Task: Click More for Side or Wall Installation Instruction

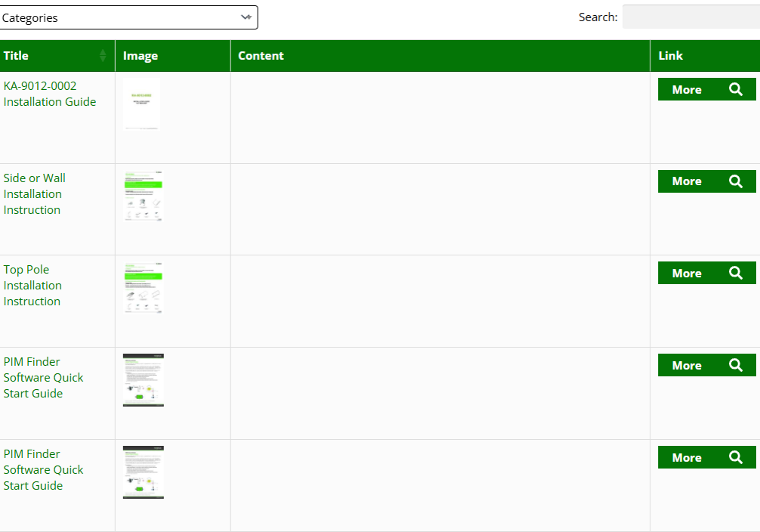Action: tap(706, 181)
